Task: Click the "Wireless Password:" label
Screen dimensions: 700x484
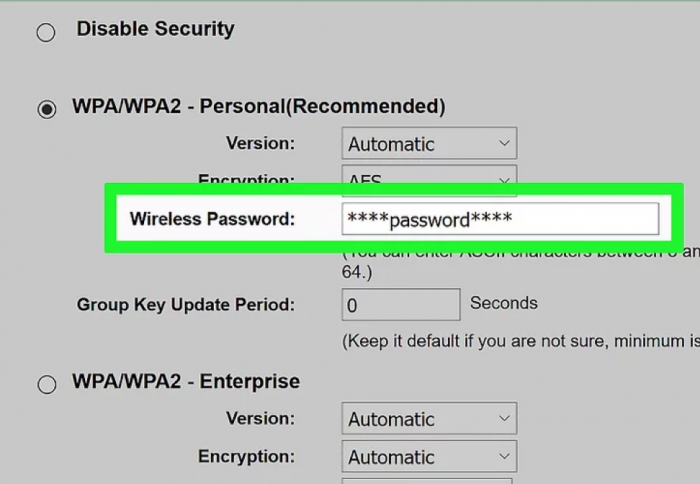Action: 212,218
